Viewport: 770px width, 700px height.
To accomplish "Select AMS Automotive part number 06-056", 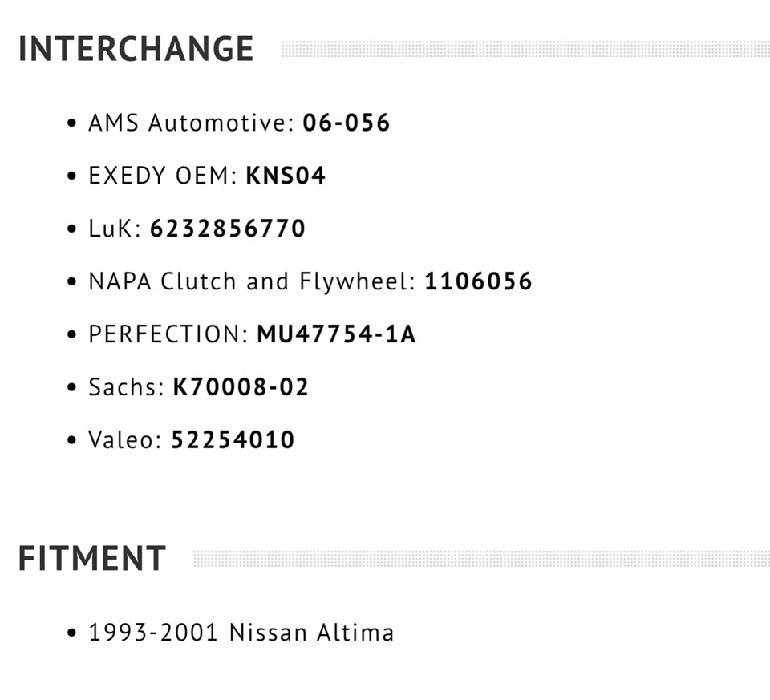I will coord(346,123).
